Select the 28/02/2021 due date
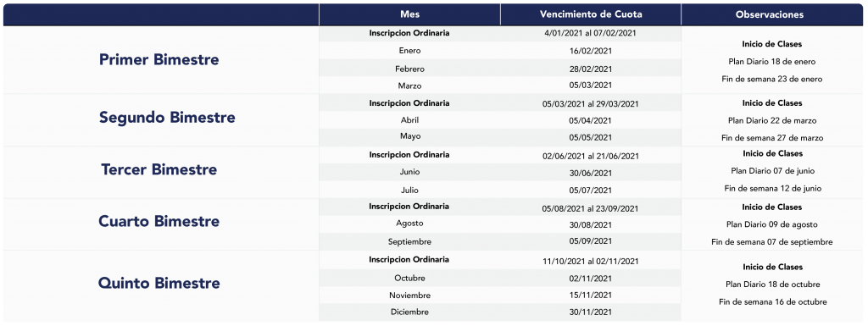The height and width of the screenshot is (326, 868). 591,69
